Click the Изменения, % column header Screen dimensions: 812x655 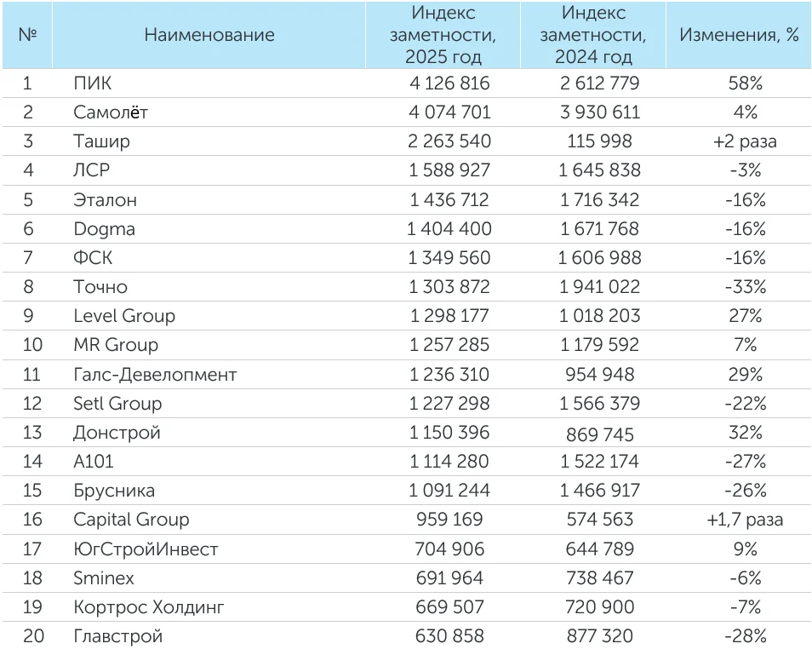tap(739, 35)
